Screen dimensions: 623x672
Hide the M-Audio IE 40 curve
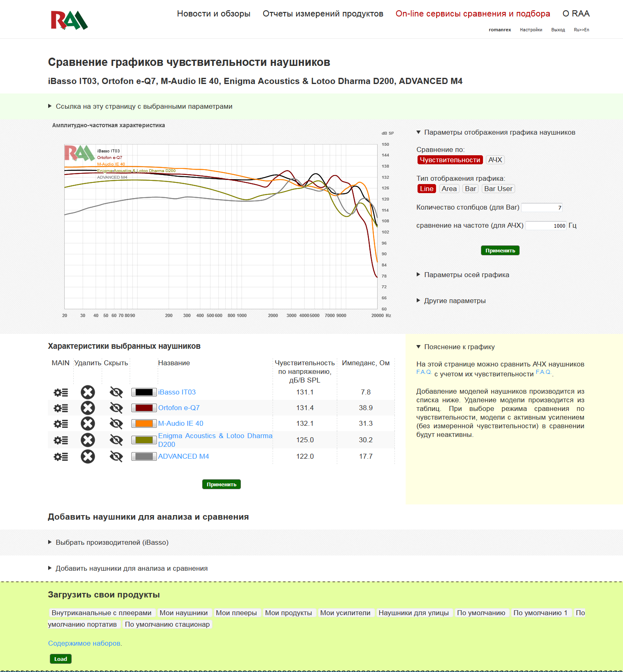[116, 424]
